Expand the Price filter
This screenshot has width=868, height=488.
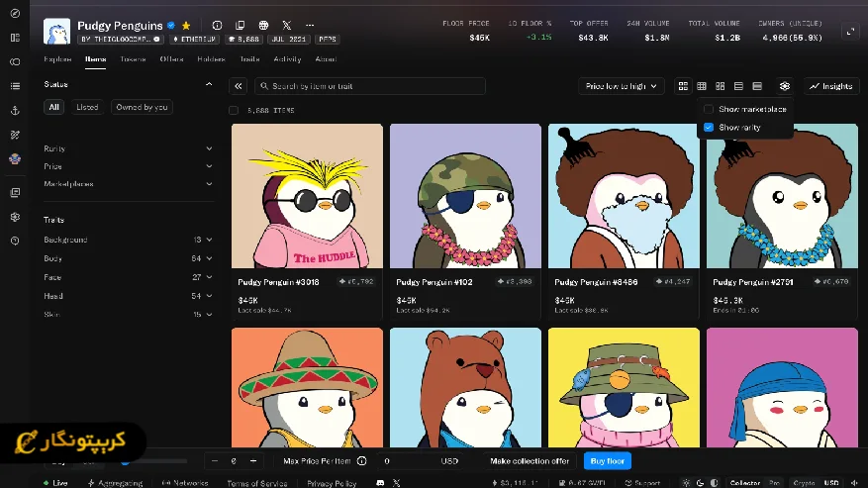(128, 166)
